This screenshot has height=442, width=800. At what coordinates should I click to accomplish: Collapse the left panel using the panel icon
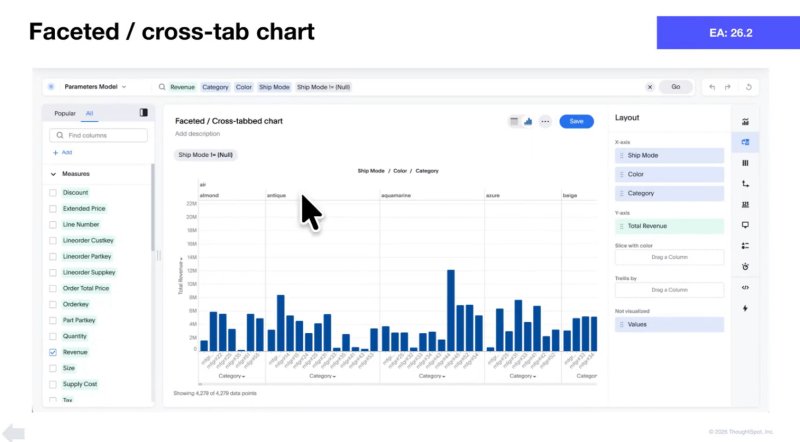click(144, 113)
